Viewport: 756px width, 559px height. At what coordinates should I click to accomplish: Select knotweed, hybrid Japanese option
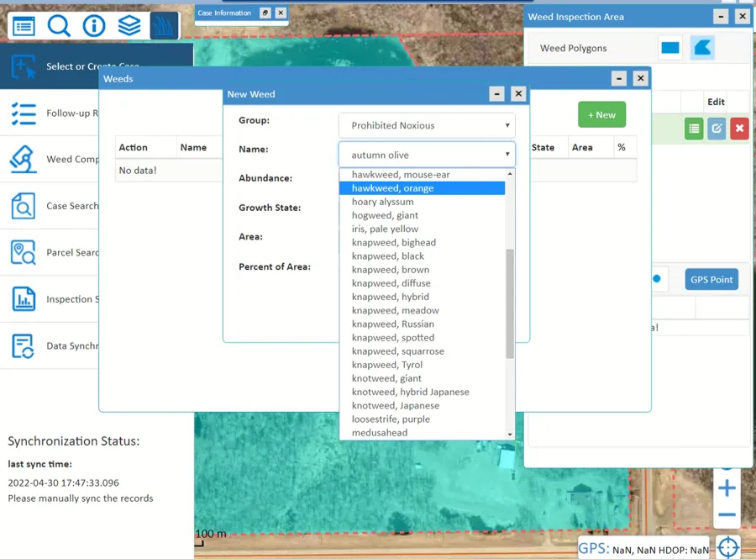click(422, 392)
